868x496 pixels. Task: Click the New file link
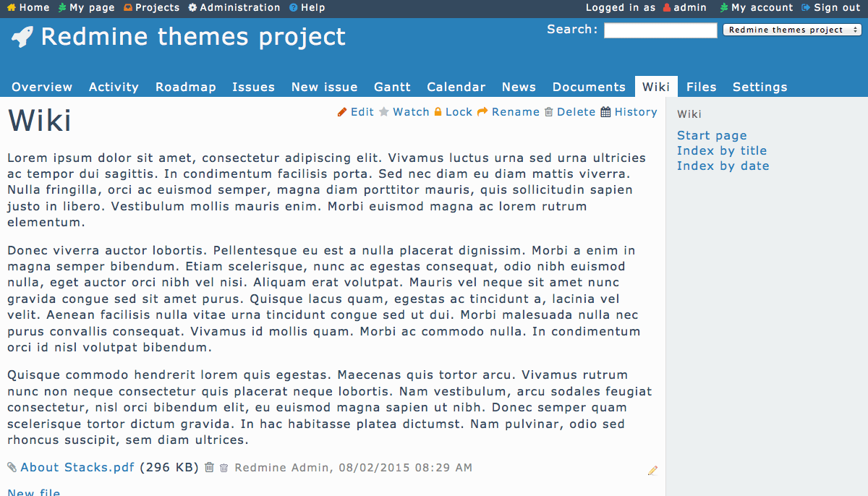pyautogui.click(x=34, y=492)
